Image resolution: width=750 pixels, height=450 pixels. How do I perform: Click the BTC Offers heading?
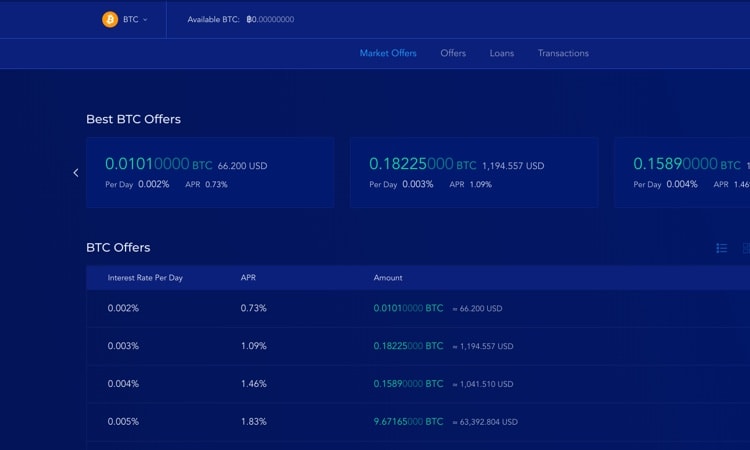(118, 248)
